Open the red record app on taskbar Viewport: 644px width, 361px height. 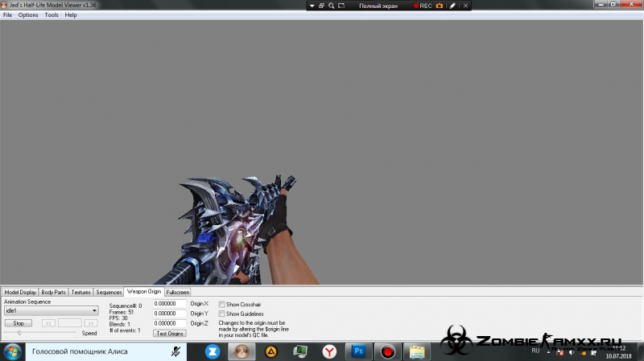[387, 351]
